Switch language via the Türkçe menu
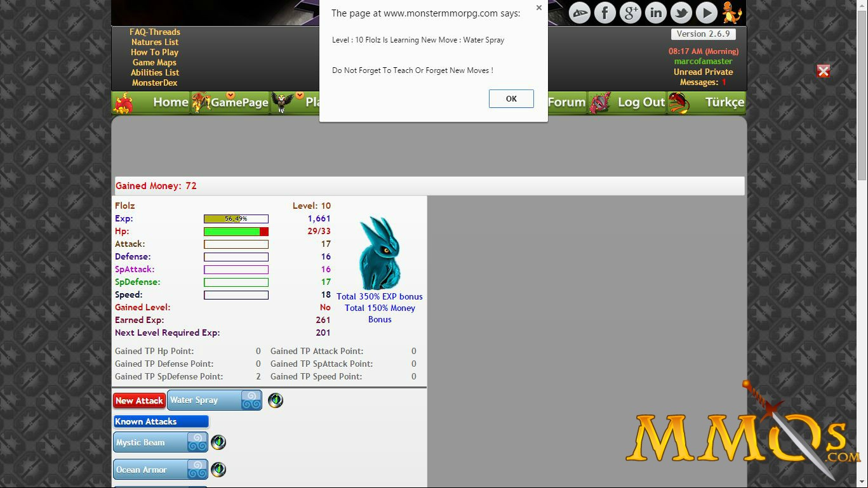Screen dimensions: 868x488 [x=724, y=102]
